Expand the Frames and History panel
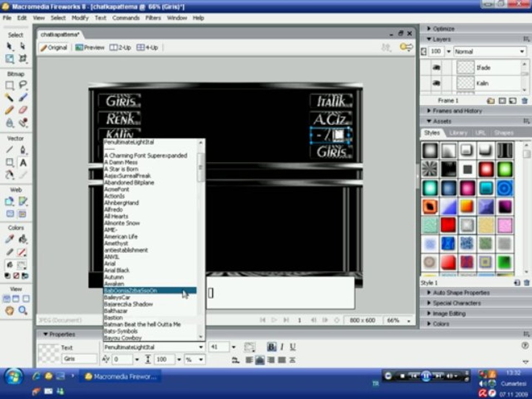Viewport: 532px width, 399px height. point(457,111)
